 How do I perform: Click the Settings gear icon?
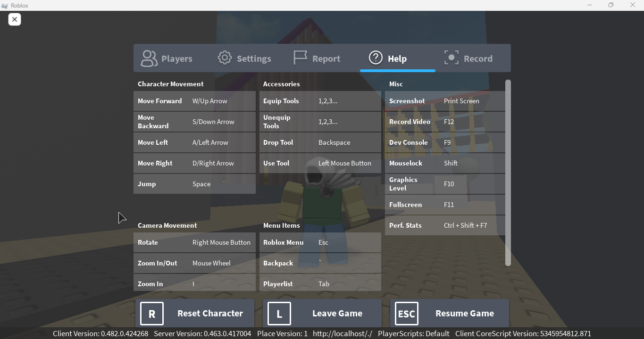pos(225,58)
